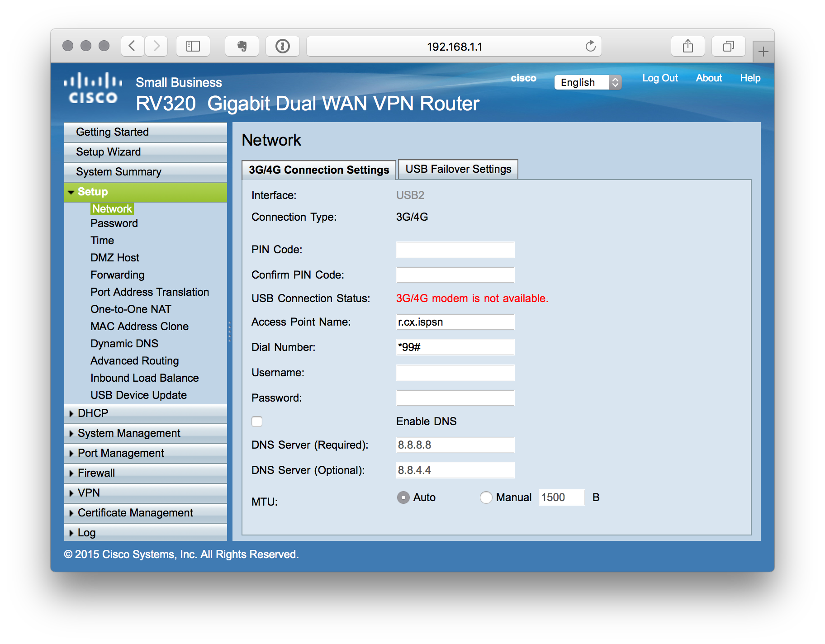Open the Evernote elephant extension
Screen dimensions: 825x644
point(242,46)
